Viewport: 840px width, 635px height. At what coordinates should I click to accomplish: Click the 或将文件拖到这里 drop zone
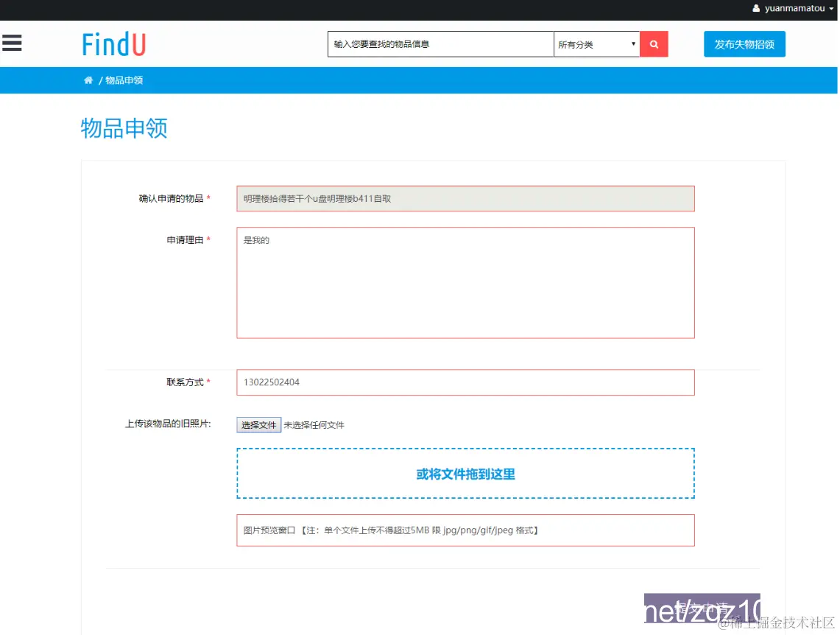tap(465, 474)
